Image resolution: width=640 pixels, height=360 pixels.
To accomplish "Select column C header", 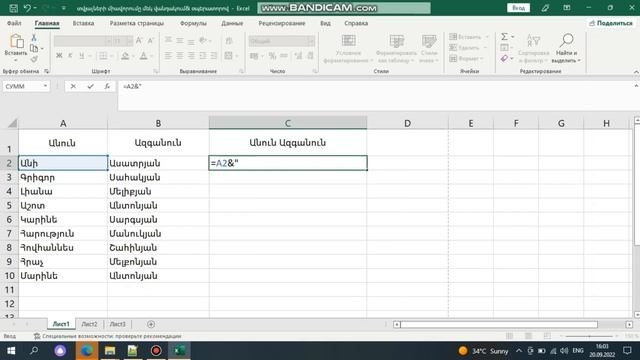I will [x=288, y=123].
